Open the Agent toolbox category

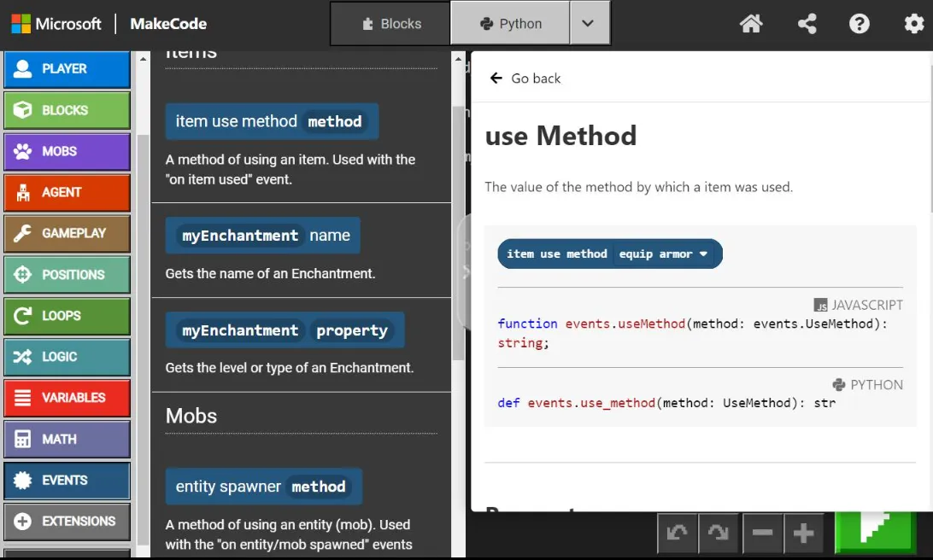pos(67,193)
